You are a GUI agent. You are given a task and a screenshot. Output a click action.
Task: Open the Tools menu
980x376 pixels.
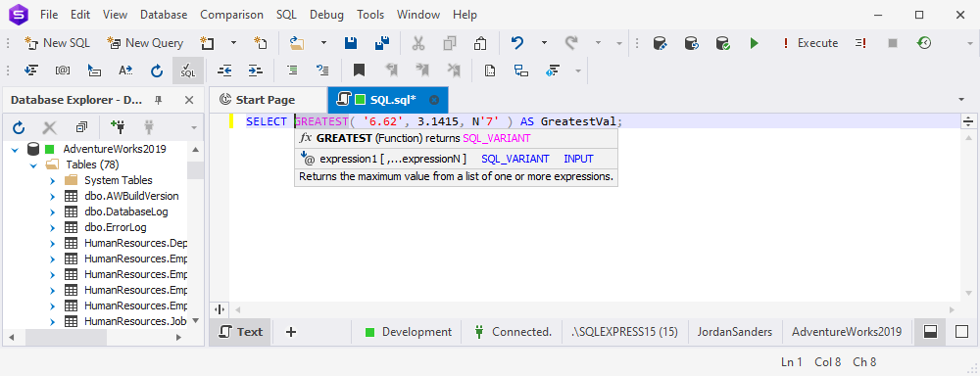pyautogui.click(x=370, y=15)
